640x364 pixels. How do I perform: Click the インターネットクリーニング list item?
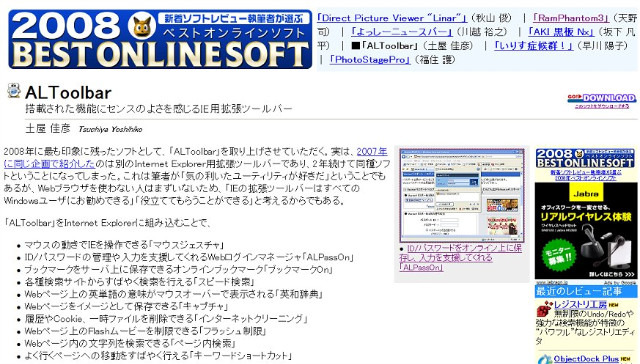coord(165,318)
